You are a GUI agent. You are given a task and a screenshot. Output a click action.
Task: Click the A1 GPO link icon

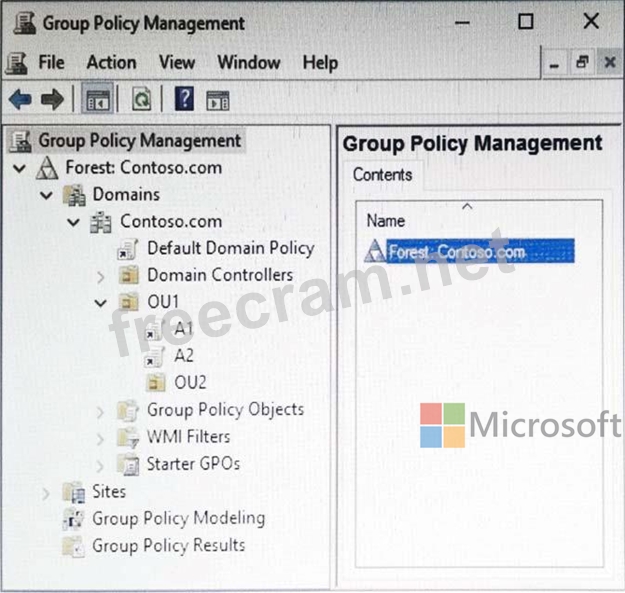tap(154, 330)
